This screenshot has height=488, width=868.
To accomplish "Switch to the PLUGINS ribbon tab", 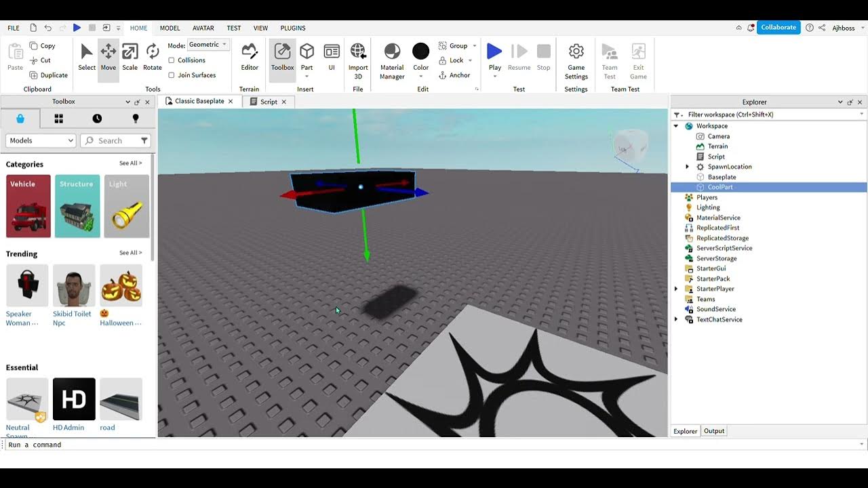I will pyautogui.click(x=293, y=28).
